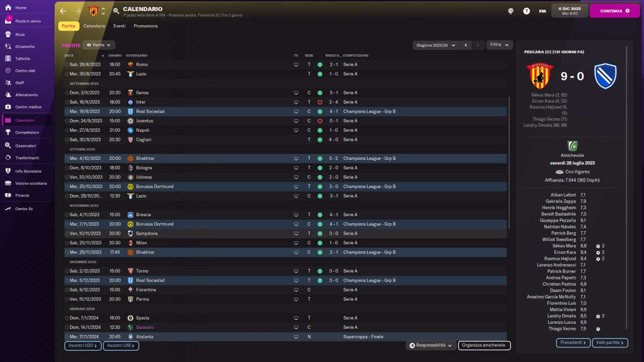Open Competizioni in the sidebar
Image resolution: width=644 pixels, height=362 pixels.
coord(27,133)
